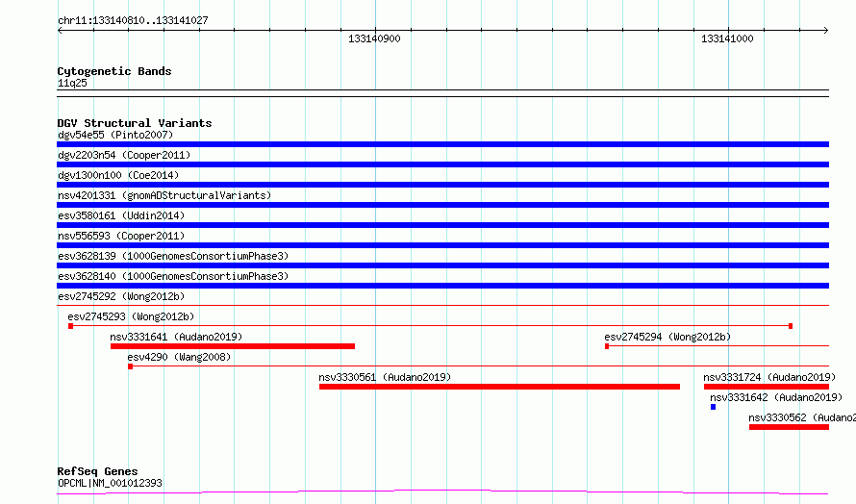The image size is (856, 504).
Task: Click esv3628140 (1000GenomesConsortiumPhase3) label
Action: click(173, 276)
